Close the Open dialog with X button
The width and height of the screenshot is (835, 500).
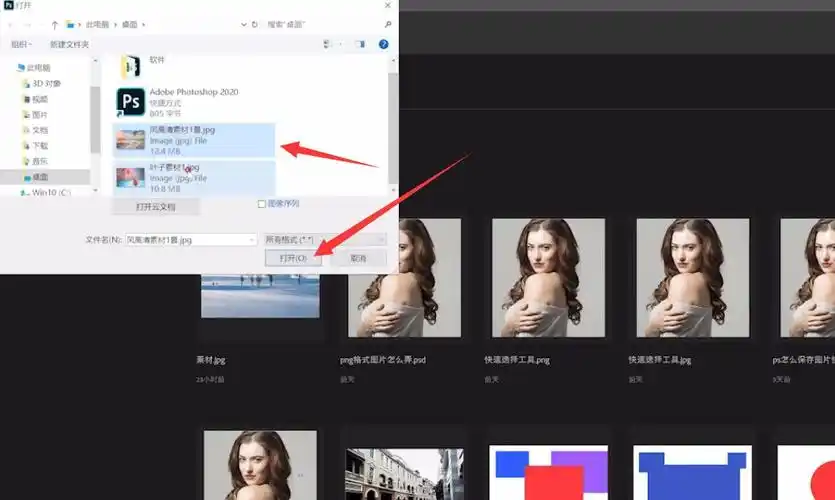pyautogui.click(x=388, y=5)
